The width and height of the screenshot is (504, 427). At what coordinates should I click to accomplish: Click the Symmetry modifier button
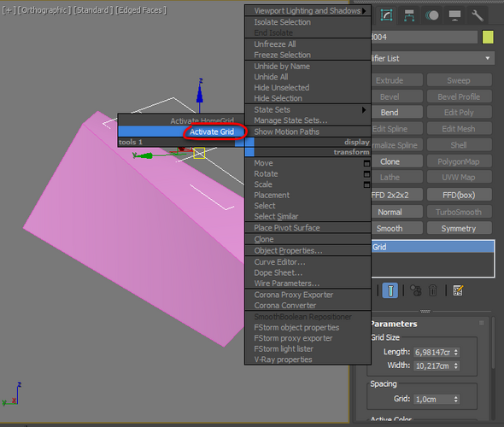click(459, 228)
